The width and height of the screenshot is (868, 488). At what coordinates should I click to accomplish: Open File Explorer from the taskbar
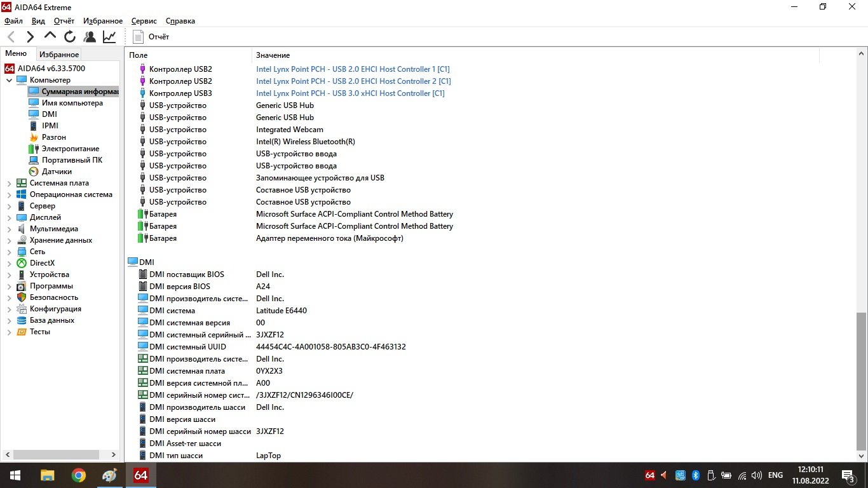point(47,475)
